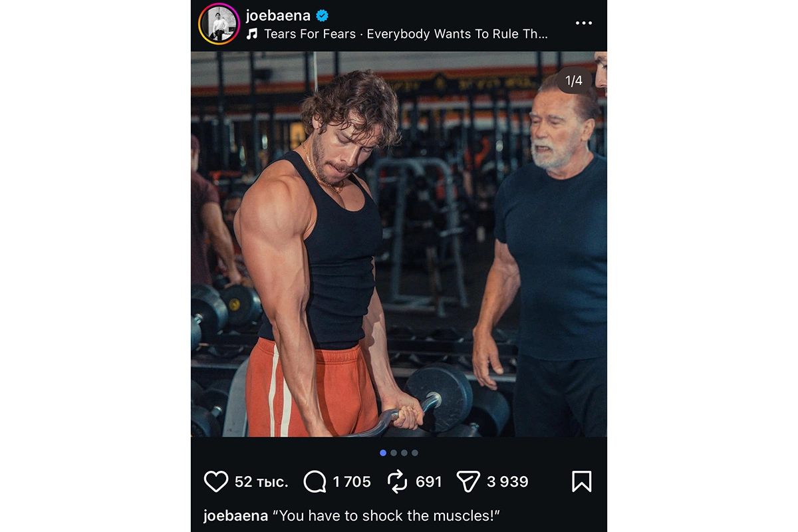Open joebaena's story from the profile avatar
This screenshot has width=798, height=532.
click(219, 24)
